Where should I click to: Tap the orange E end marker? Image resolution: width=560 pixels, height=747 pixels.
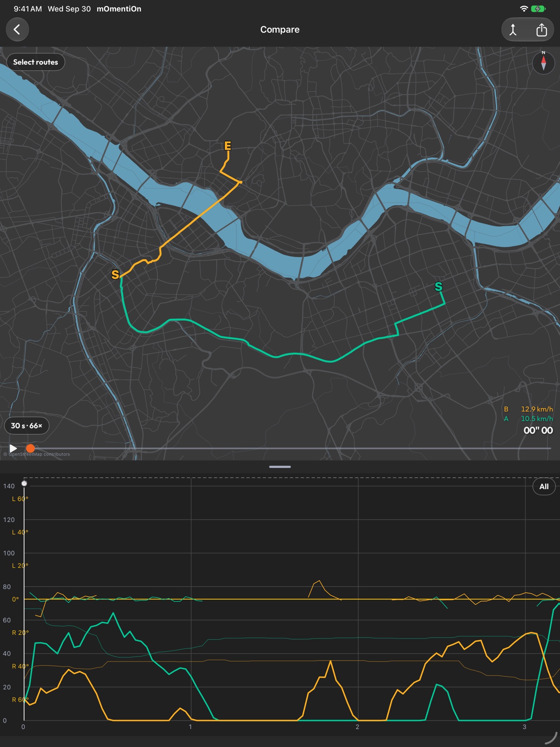coord(227,146)
